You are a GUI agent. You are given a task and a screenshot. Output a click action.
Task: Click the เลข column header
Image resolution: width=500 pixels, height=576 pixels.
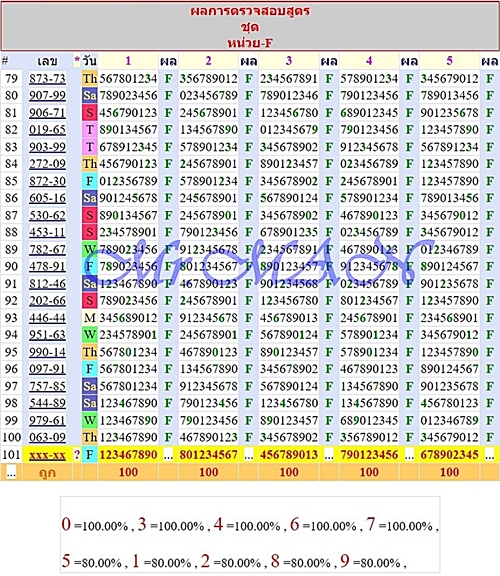[x=47, y=61]
